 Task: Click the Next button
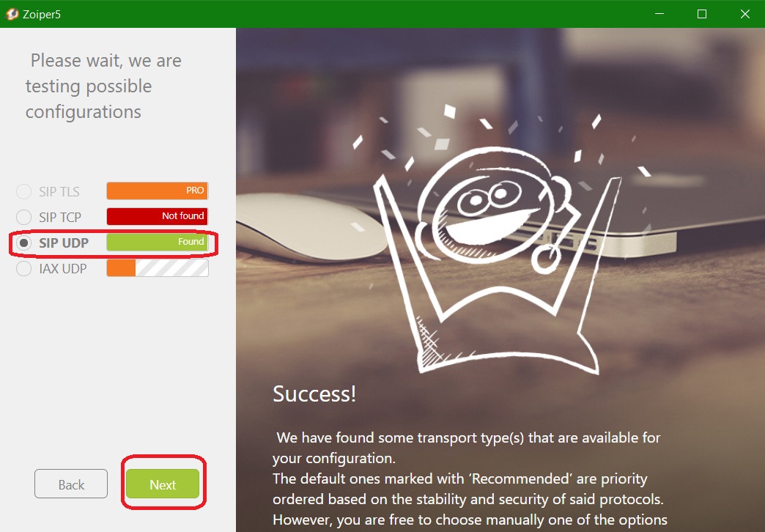pos(163,484)
